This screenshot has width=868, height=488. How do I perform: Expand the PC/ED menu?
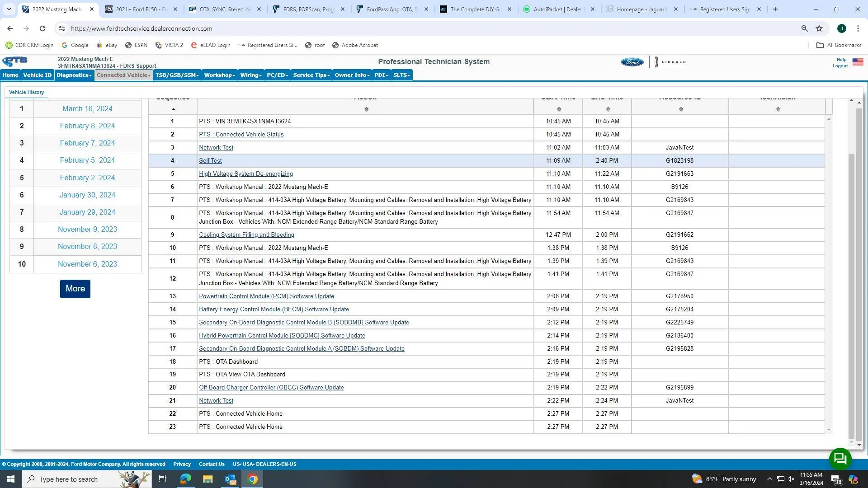click(x=277, y=75)
